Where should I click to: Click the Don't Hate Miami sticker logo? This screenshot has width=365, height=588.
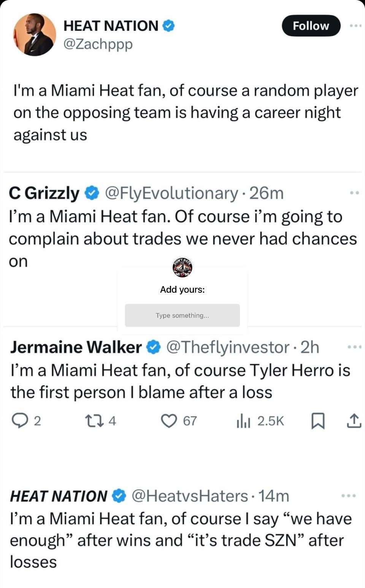(182, 267)
